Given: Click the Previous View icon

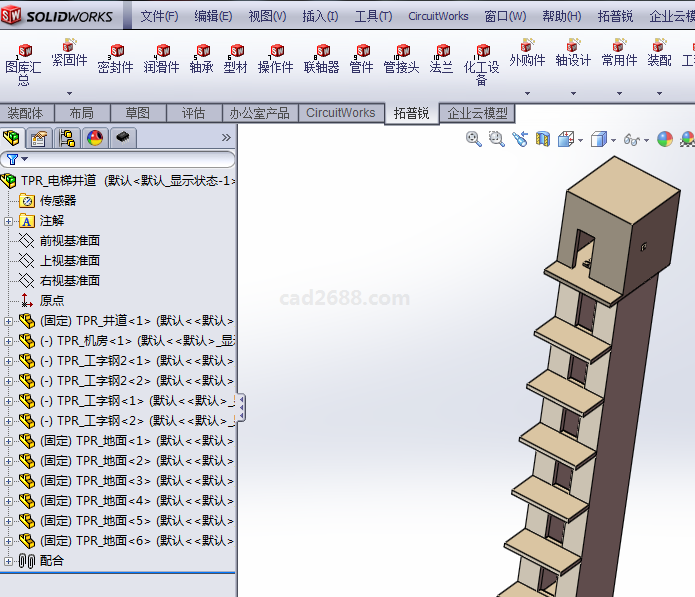Looking at the screenshot, I should (x=520, y=140).
